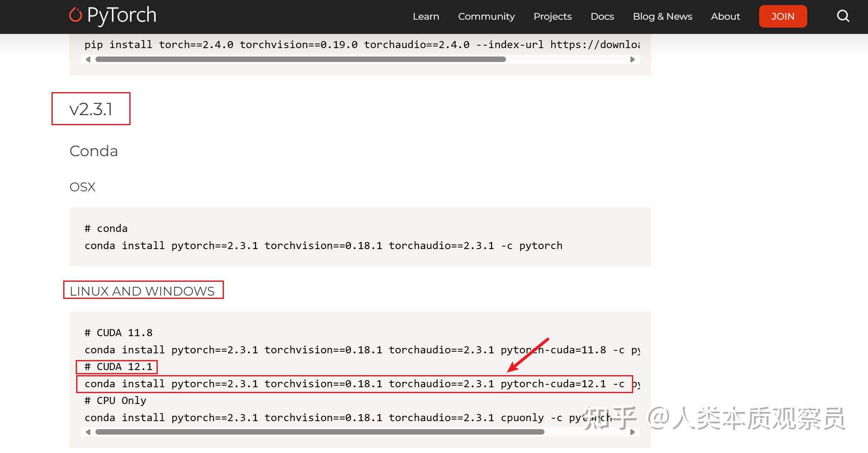Click the LINUX AND WINDOWS heading
868x453 pixels.
coord(143,290)
